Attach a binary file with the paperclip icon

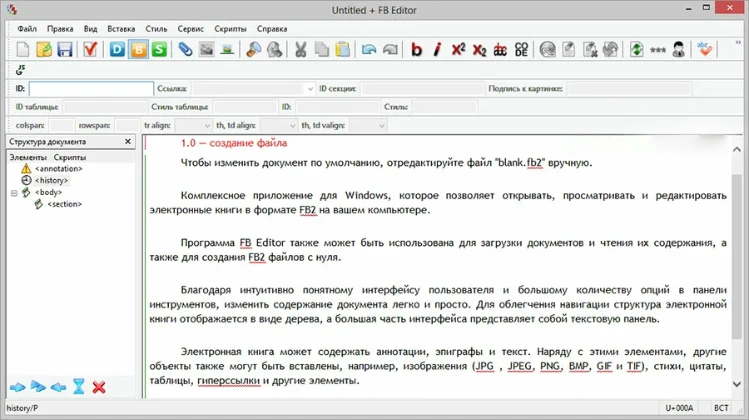tap(185, 49)
